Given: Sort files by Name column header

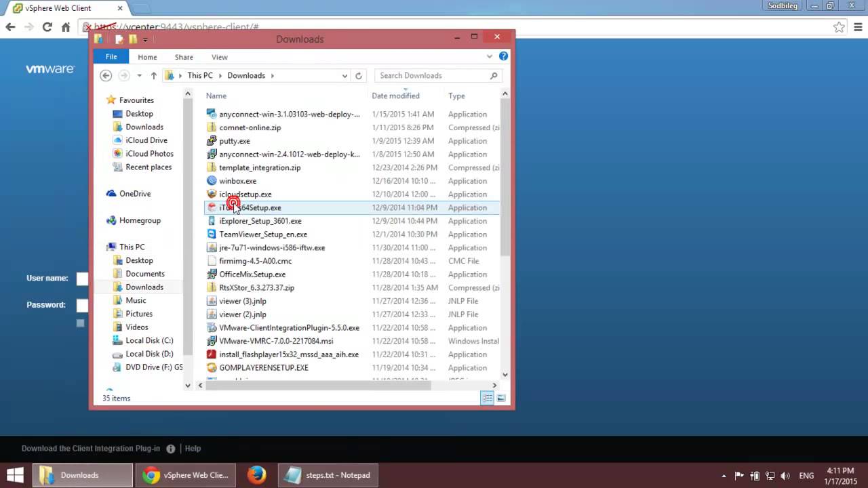Looking at the screenshot, I should [x=216, y=96].
